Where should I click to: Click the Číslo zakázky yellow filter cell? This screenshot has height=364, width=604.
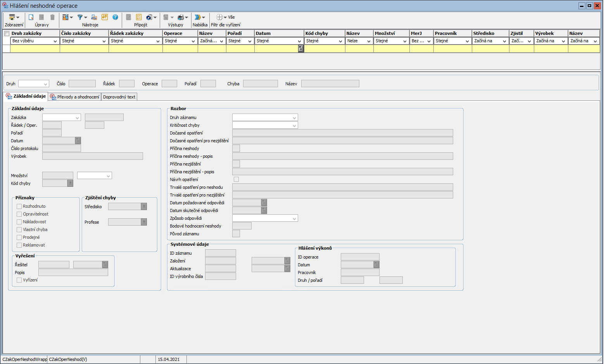click(x=84, y=49)
